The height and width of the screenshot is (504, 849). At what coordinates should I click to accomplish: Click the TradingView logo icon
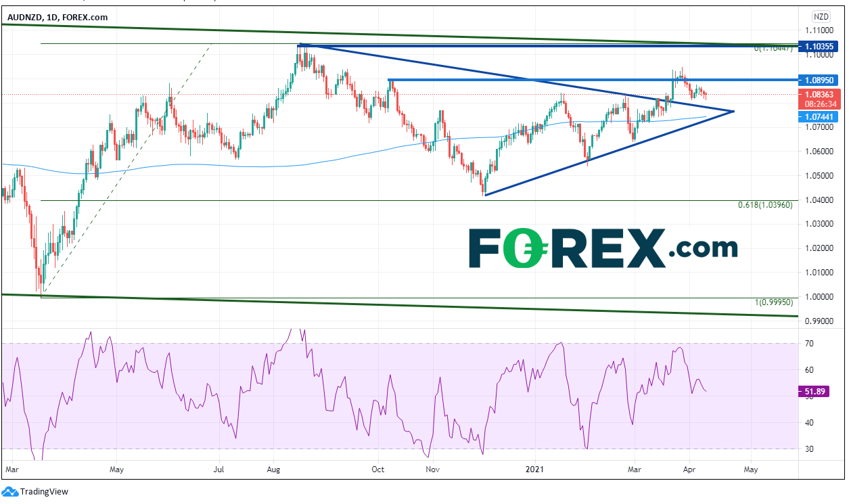pos(10,492)
